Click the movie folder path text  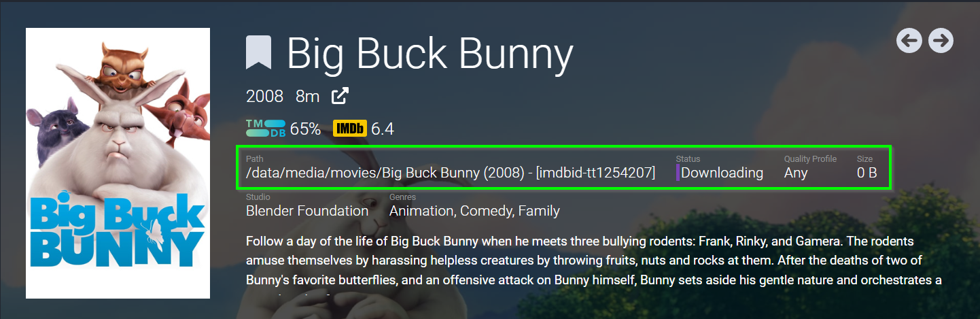[451, 173]
